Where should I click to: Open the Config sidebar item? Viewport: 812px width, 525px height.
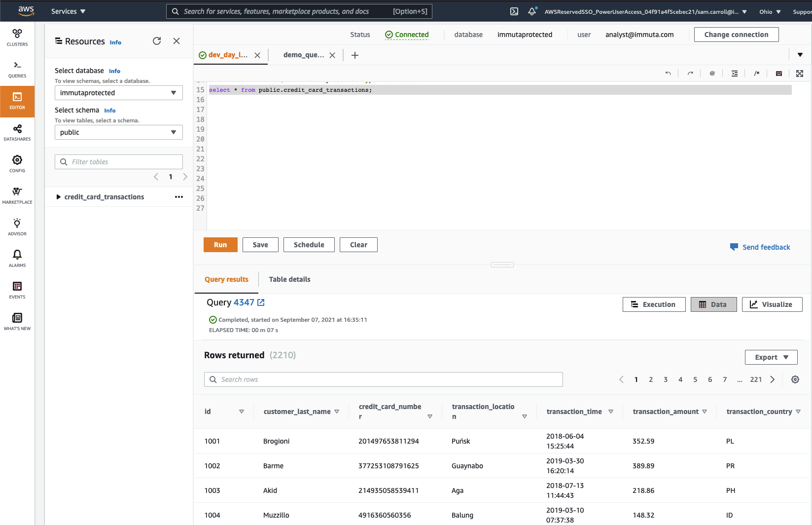(x=17, y=164)
